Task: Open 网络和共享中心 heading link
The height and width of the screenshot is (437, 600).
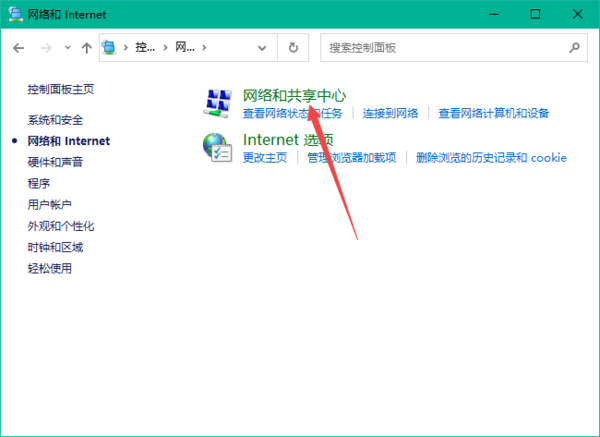Action: (294, 95)
